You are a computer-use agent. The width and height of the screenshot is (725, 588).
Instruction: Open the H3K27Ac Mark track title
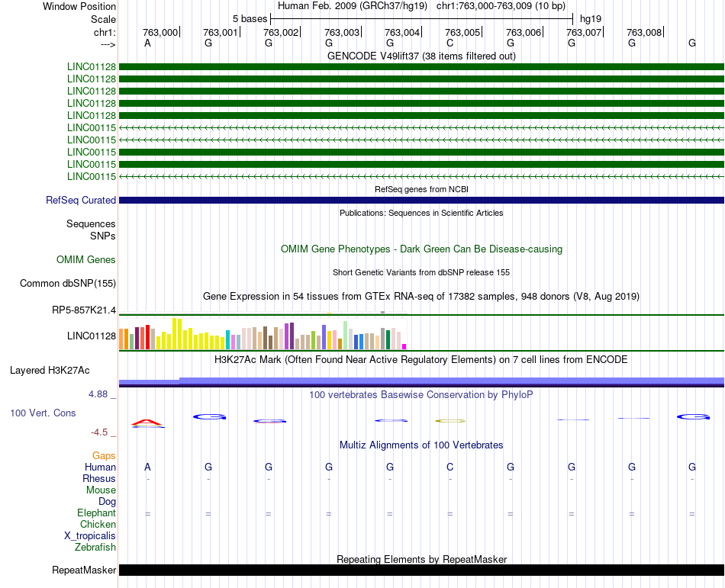tap(421, 360)
